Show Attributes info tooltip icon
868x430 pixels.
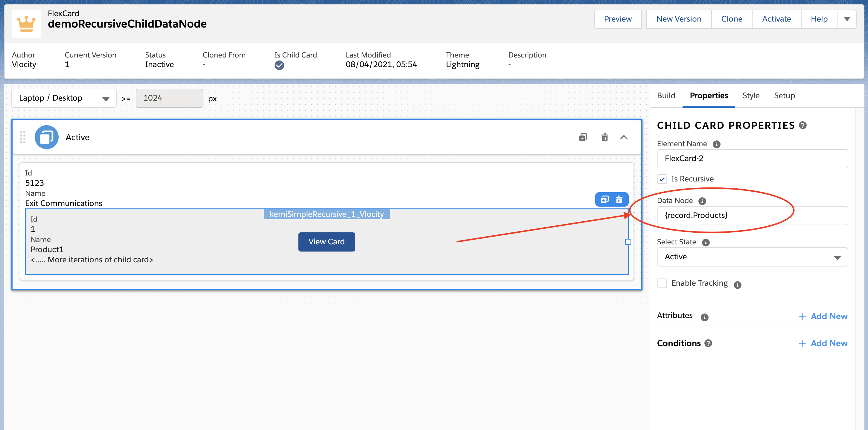(704, 317)
